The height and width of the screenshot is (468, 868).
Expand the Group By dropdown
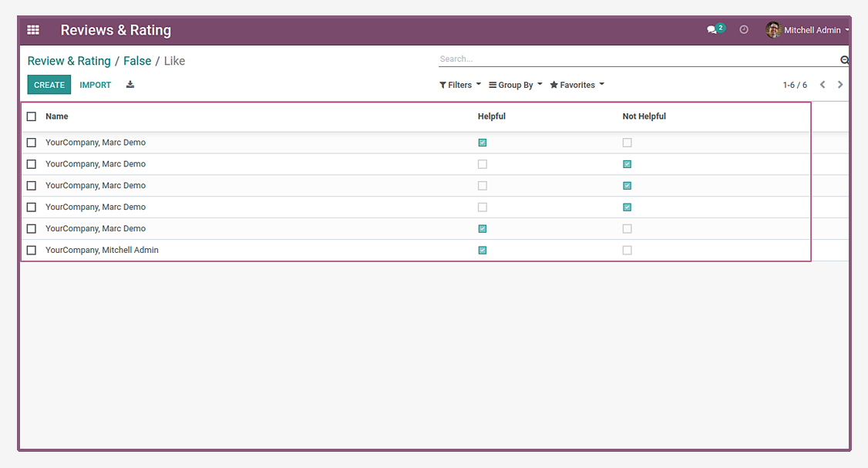click(x=516, y=85)
